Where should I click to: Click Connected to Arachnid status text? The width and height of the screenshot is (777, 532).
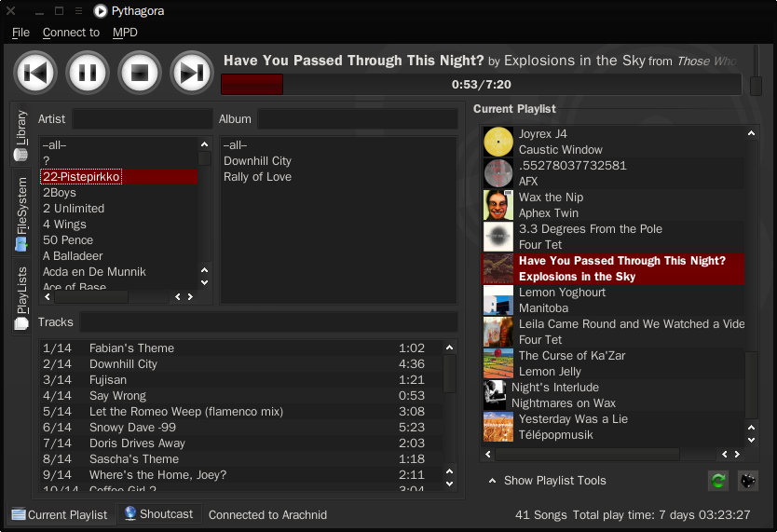coord(267,514)
